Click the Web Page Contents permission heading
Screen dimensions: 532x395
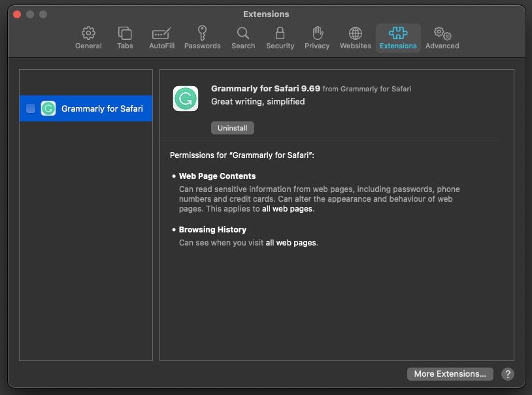(x=217, y=176)
